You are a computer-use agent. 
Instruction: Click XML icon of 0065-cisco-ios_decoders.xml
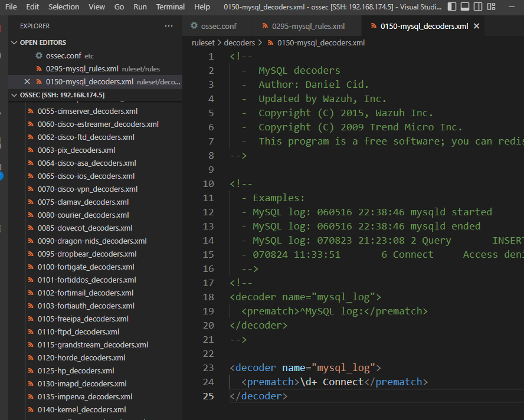coord(31,176)
